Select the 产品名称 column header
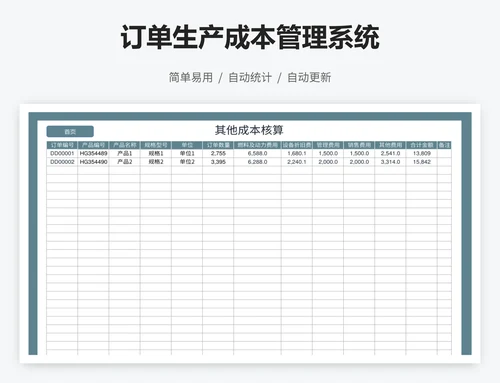Viewport: 500px width, 383px height. (125, 145)
